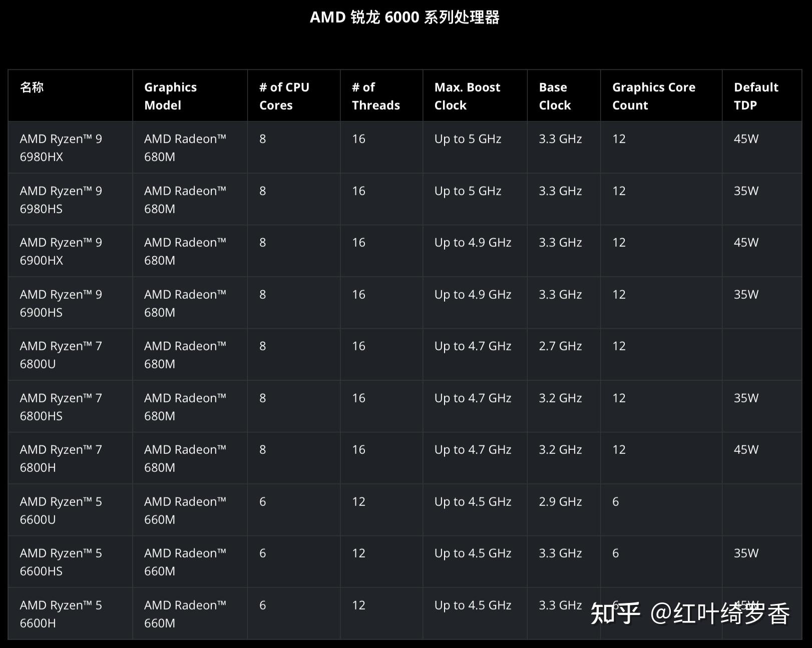Click the "Base Clock" column header
Screen dimensions: 812x648
pyautogui.click(x=555, y=96)
